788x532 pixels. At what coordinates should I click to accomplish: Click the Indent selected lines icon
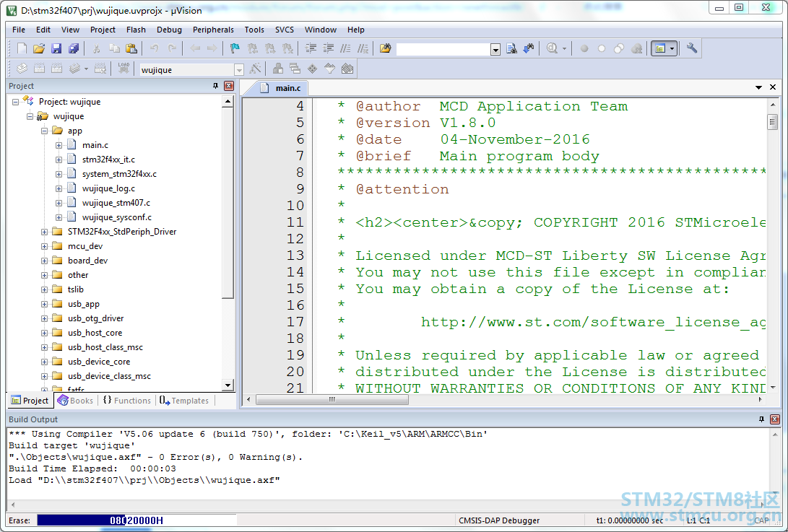311,49
